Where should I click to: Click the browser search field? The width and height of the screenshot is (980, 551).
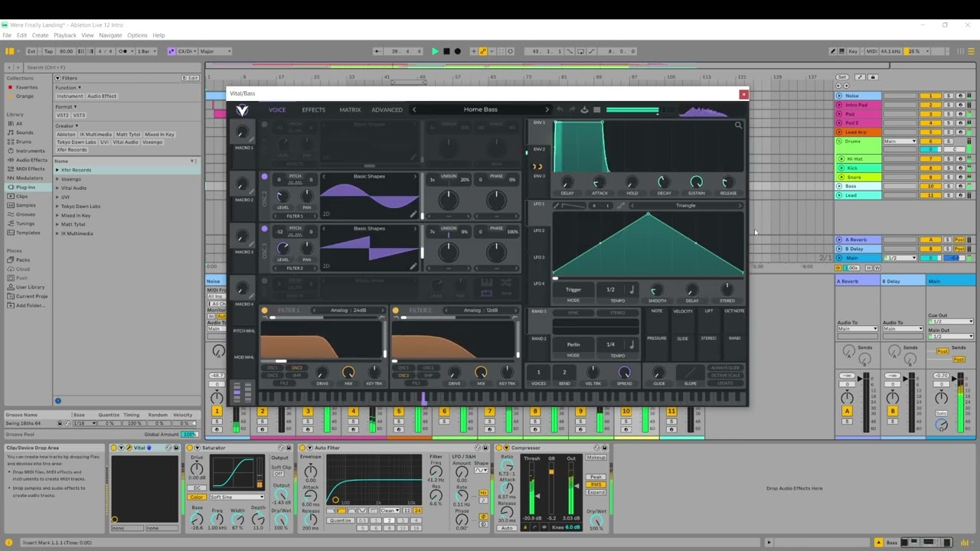click(x=111, y=67)
